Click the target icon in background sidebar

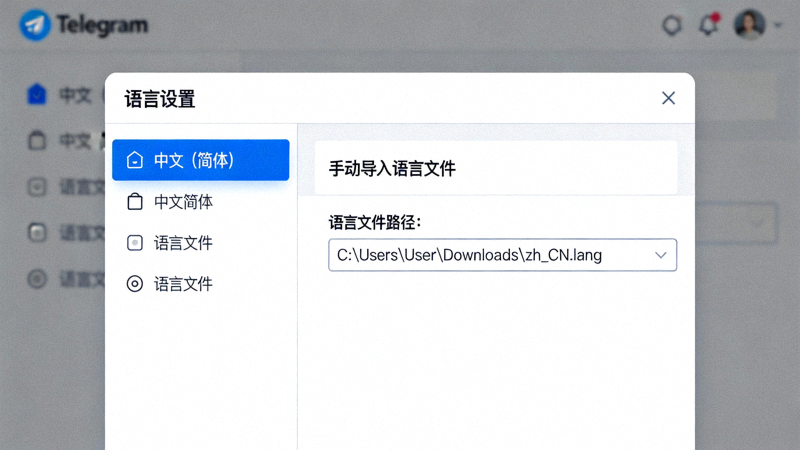(37, 279)
